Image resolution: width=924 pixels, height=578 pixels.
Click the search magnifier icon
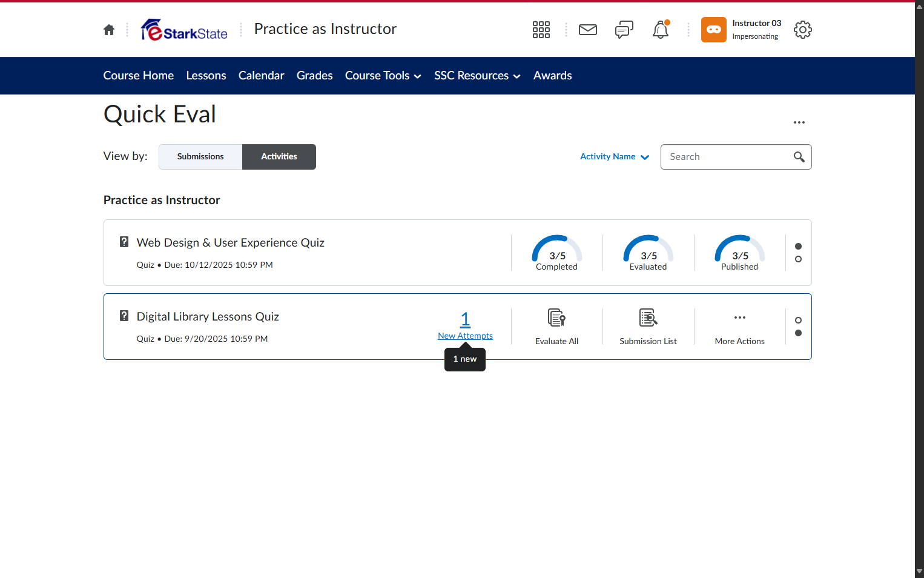click(x=799, y=157)
